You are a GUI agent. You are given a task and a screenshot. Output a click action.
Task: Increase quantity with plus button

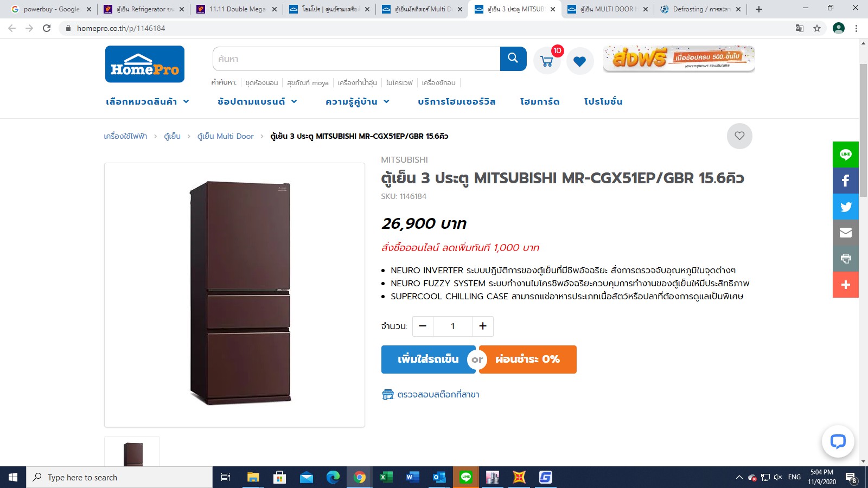click(x=483, y=326)
